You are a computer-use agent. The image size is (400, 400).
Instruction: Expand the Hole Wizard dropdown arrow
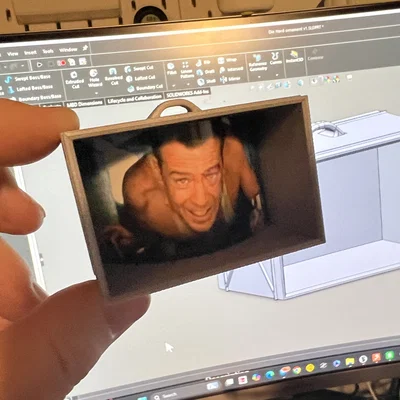click(96, 93)
